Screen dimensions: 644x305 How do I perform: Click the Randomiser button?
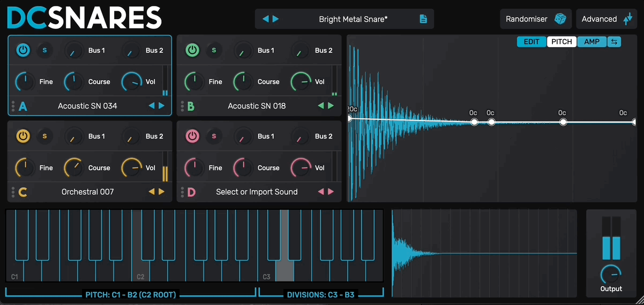[x=527, y=19]
